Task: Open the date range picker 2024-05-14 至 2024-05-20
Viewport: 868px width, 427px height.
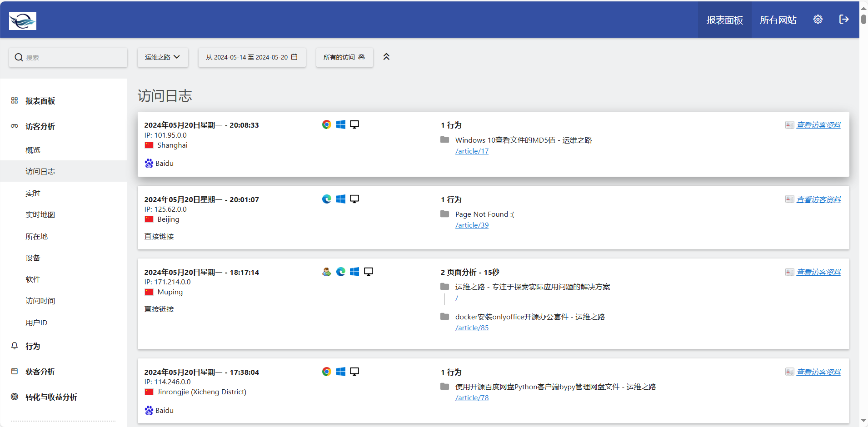Action: [x=252, y=57]
